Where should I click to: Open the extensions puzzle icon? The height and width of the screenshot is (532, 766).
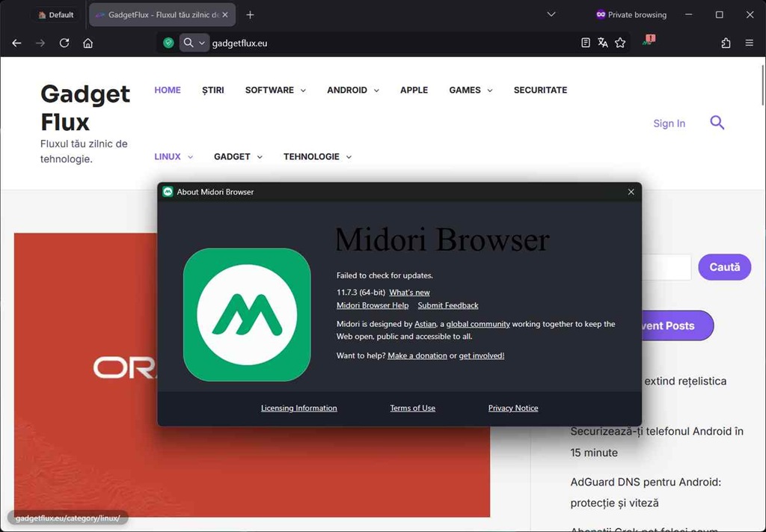(726, 43)
